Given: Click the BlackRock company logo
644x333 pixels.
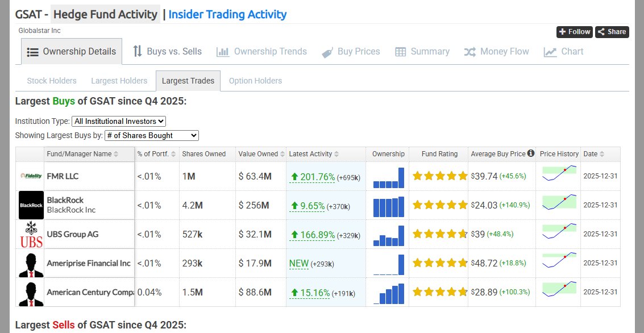Looking at the screenshot, I should coord(31,205).
